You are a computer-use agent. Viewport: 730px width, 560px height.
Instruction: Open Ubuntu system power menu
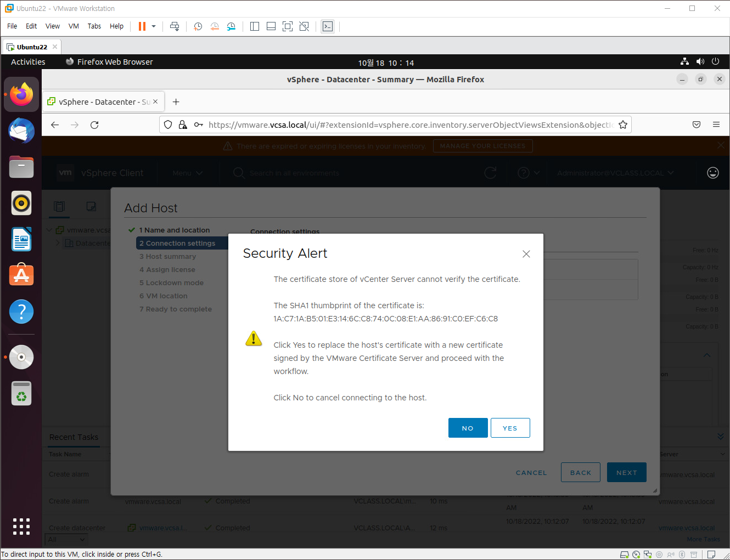pyautogui.click(x=715, y=61)
